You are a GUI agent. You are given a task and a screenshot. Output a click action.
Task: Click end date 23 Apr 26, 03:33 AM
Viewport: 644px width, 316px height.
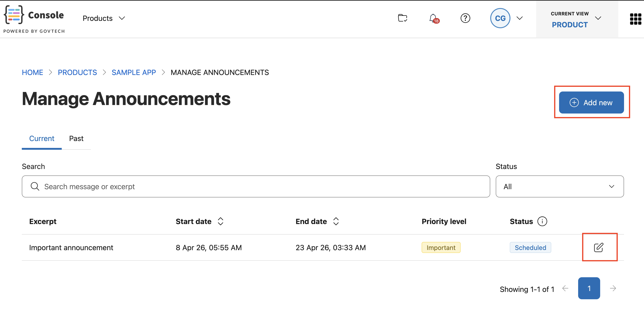pos(330,248)
